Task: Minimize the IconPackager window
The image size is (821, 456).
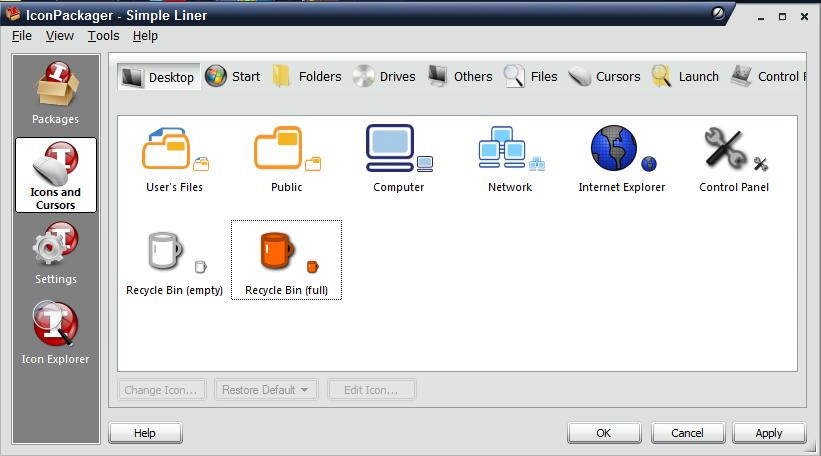Action: coord(761,17)
